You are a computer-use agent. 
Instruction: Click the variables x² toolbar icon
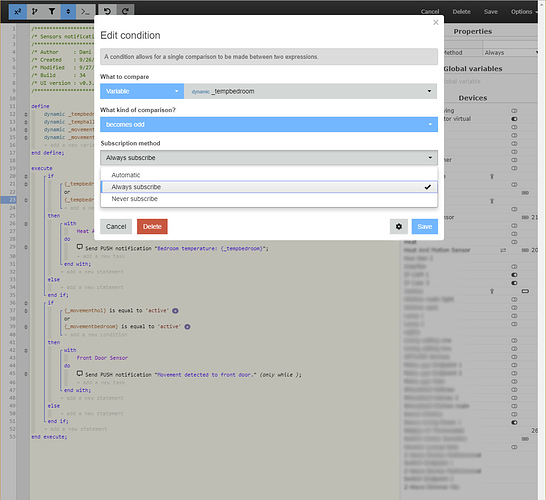click(x=17, y=11)
